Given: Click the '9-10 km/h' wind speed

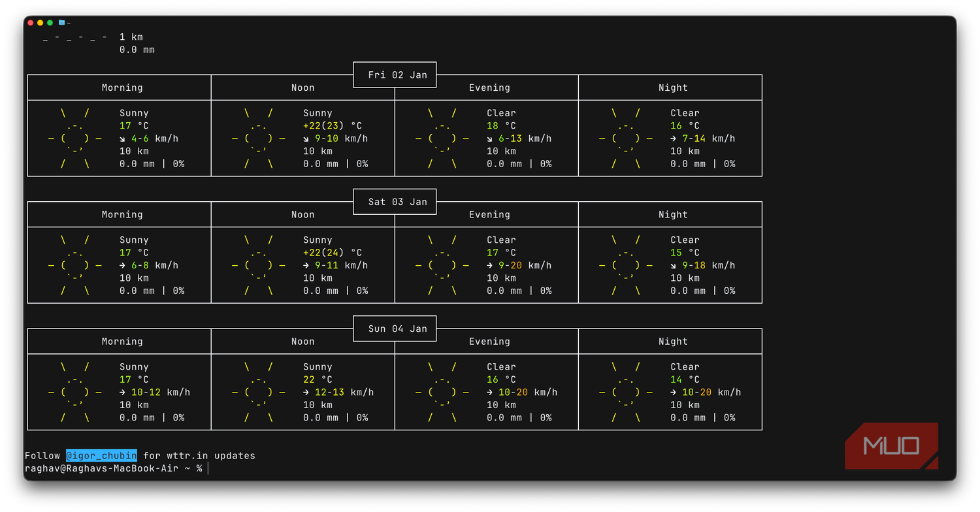Looking at the screenshot, I should coord(342,138).
